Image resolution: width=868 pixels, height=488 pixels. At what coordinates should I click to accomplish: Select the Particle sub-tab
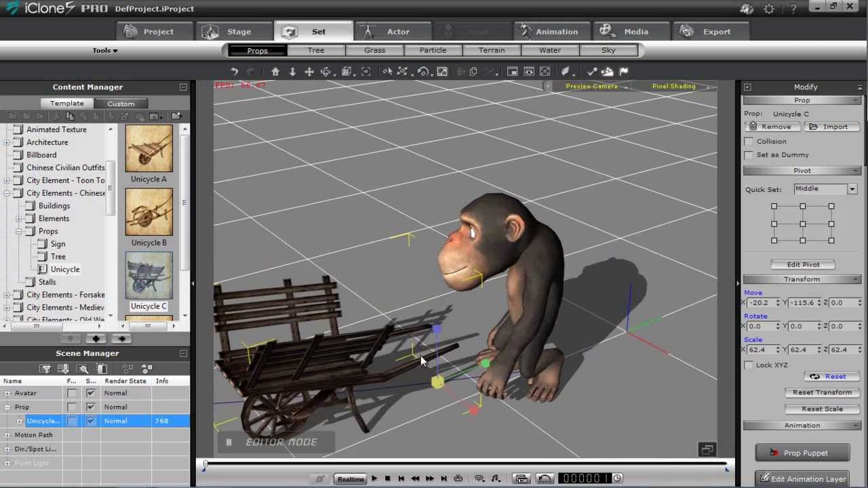point(433,50)
